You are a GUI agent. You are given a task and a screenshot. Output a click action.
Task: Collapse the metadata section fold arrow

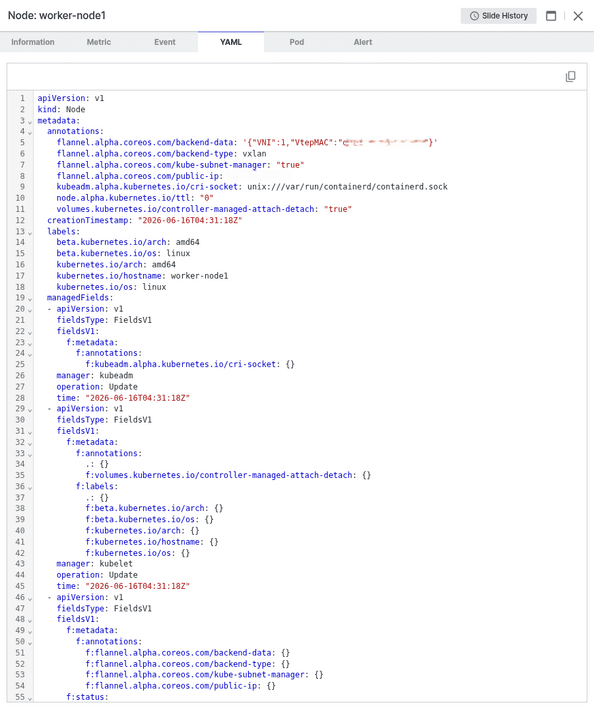30,122
